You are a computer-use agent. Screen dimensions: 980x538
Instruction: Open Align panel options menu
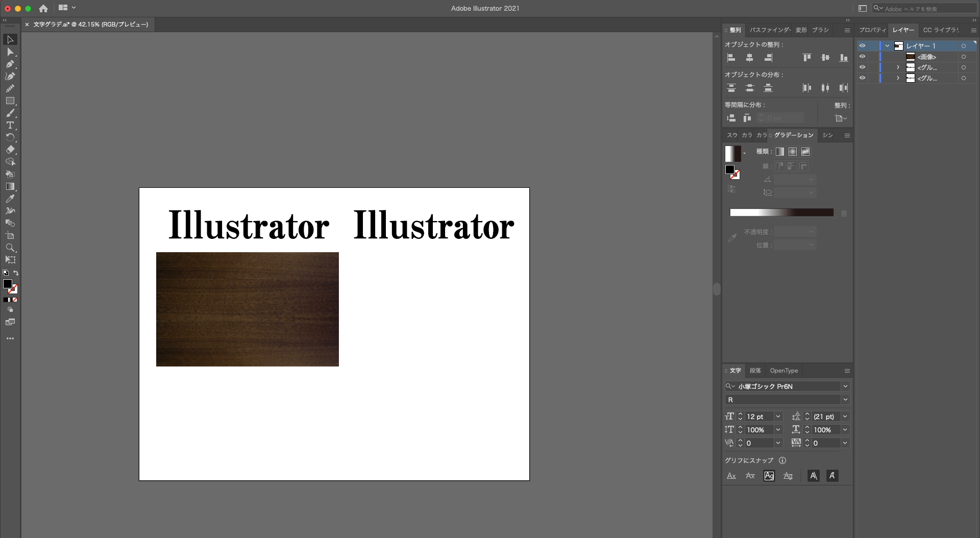[x=847, y=30]
